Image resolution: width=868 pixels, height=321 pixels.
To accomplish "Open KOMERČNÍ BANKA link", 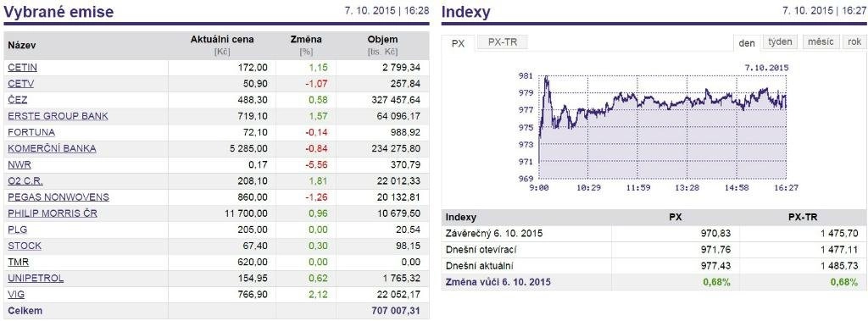I will [x=52, y=148].
